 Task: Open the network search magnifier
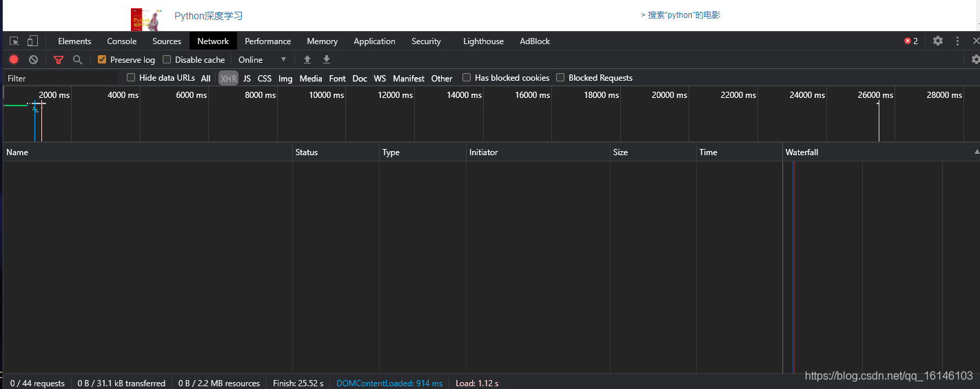tap(78, 60)
